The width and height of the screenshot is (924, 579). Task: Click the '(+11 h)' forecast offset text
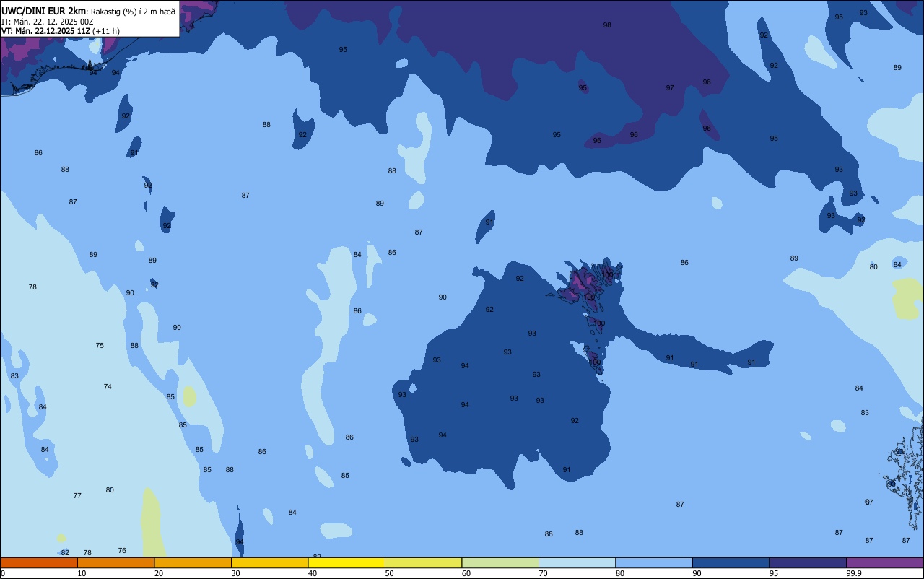point(106,31)
